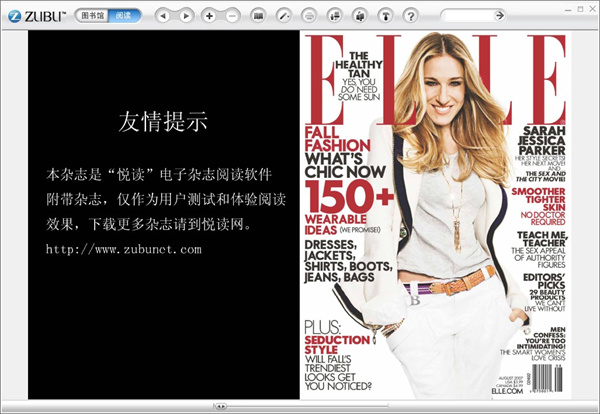The width and height of the screenshot is (600, 414).
Task: Click the second icon right of printer
Action: click(x=359, y=16)
